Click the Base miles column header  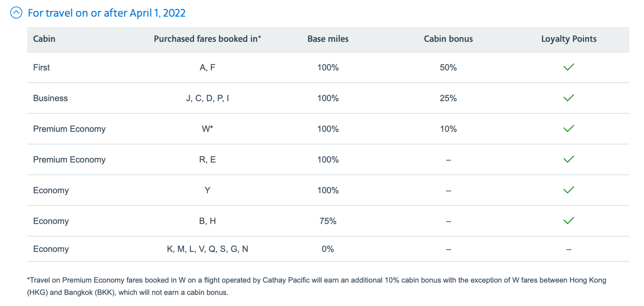point(328,39)
